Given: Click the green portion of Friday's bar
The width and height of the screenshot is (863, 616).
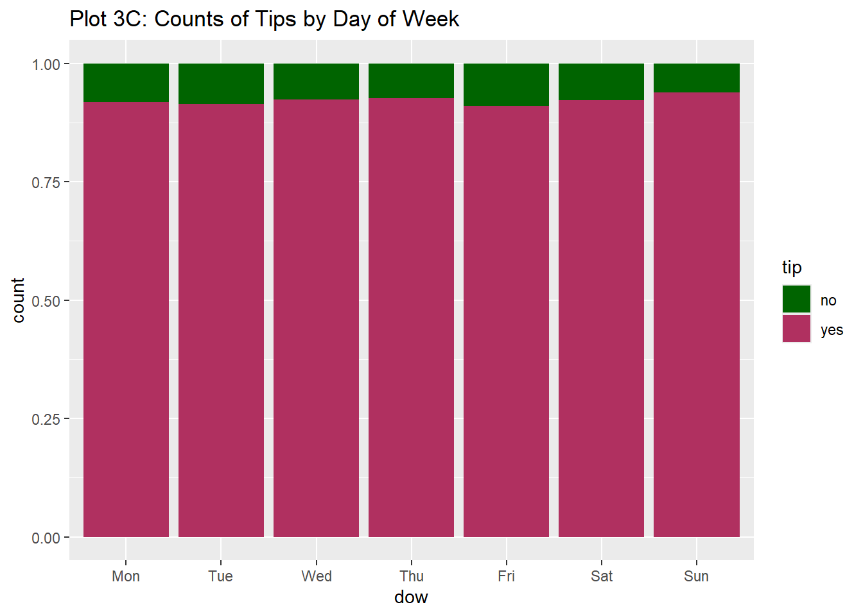Looking at the screenshot, I should coord(506,85).
